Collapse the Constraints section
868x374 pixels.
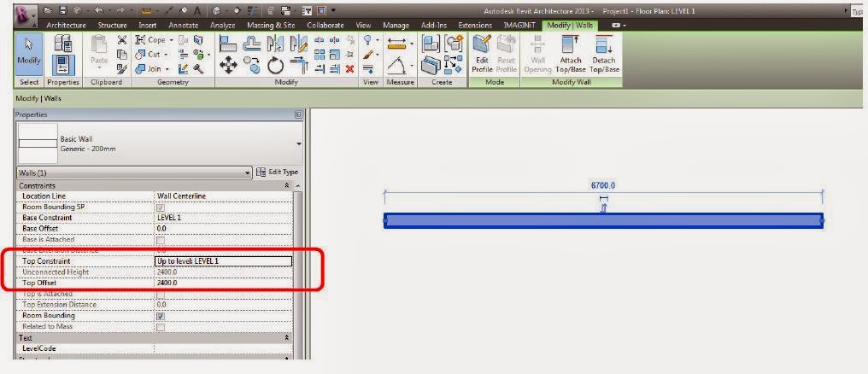(x=286, y=186)
